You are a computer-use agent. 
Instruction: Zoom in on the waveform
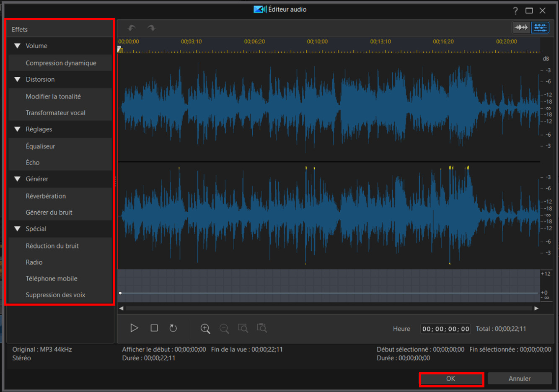pyautogui.click(x=205, y=328)
